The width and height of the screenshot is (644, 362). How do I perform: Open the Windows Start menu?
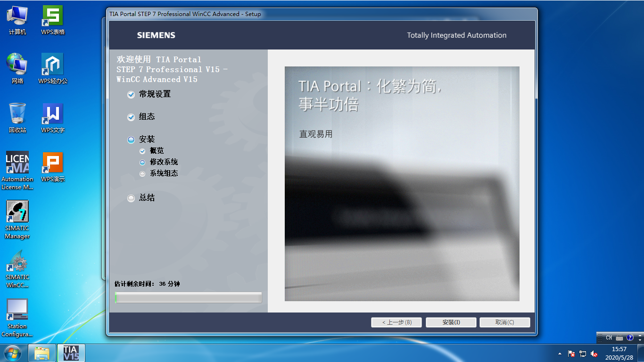[x=13, y=353]
